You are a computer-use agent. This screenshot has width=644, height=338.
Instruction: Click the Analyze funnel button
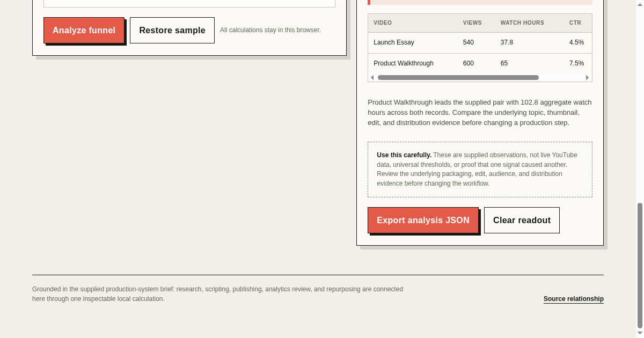click(x=84, y=30)
